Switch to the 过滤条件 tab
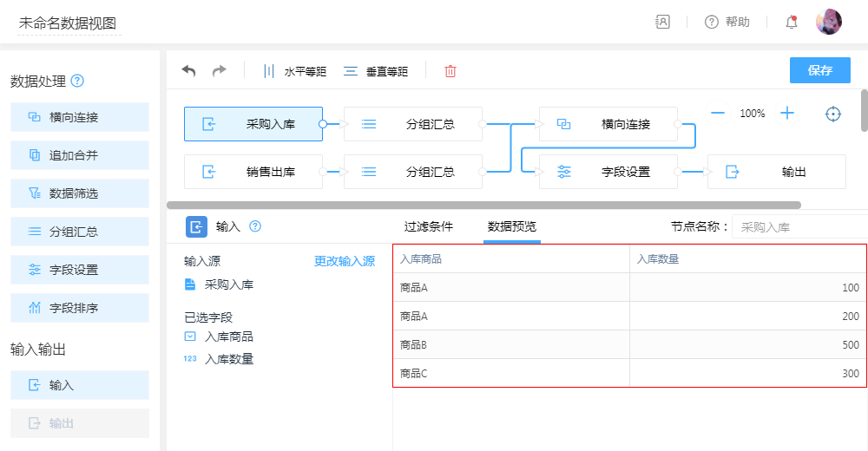The height and width of the screenshot is (451, 868). (428, 226)
